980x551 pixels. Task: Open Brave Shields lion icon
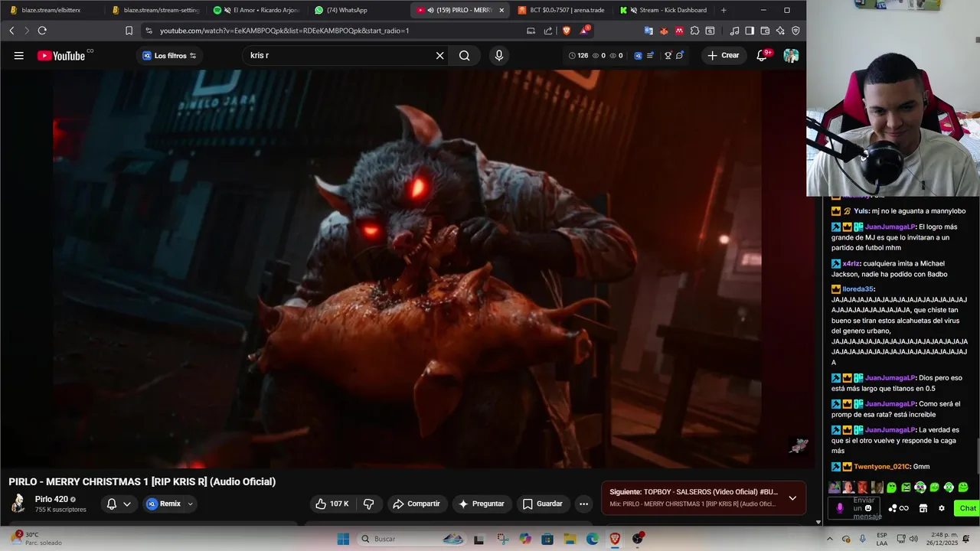(567, 31)
